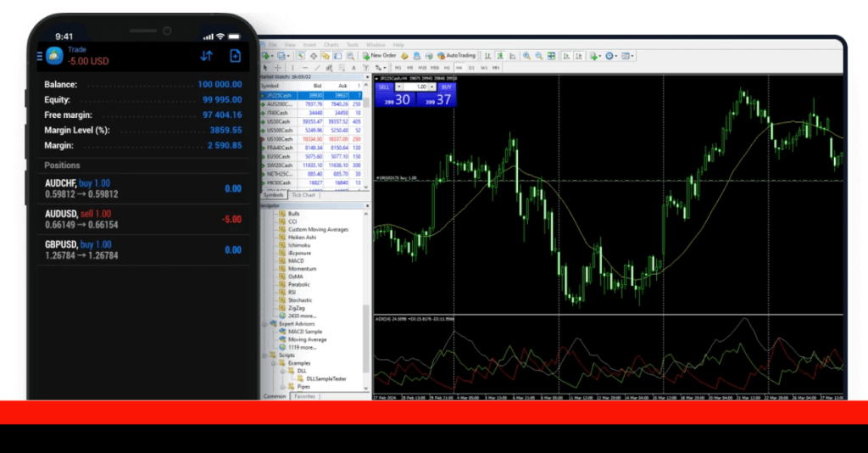
Task: Click the zoom out chart icon
Action: coord(538,56)
